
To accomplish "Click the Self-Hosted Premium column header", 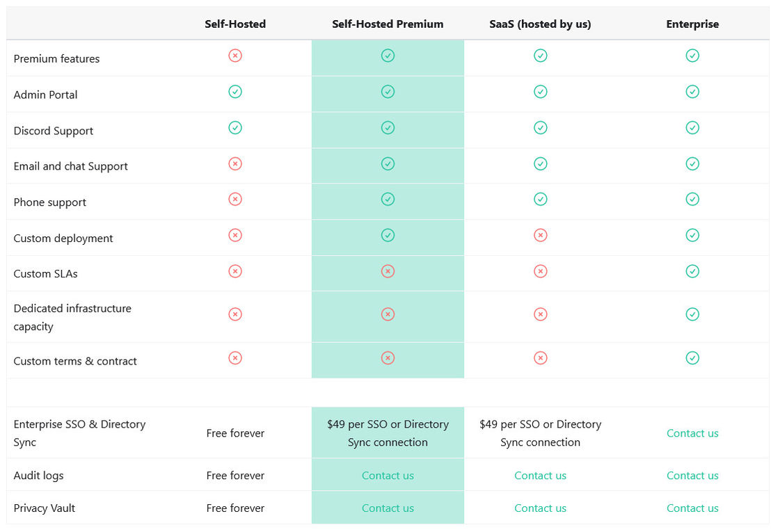I will 388,24.
